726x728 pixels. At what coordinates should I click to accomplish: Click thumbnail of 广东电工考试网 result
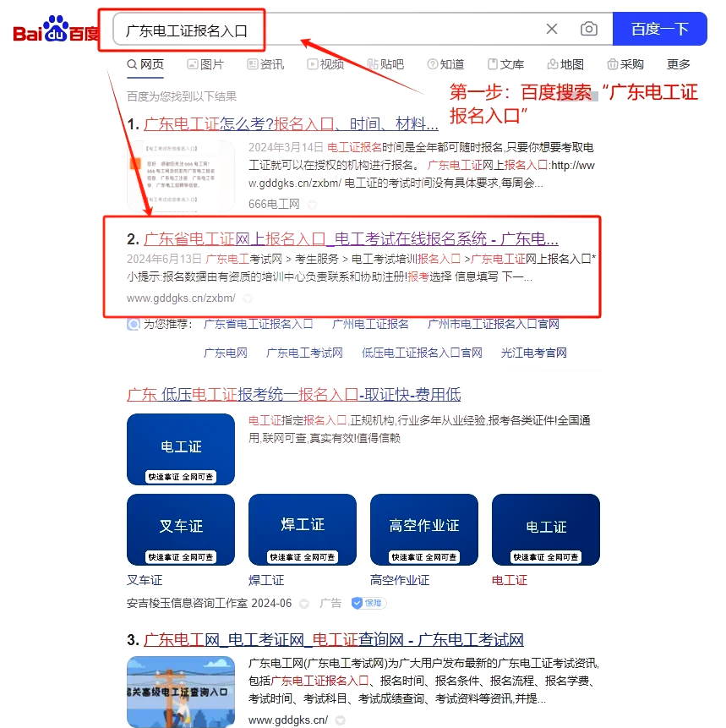coord(181,692)
